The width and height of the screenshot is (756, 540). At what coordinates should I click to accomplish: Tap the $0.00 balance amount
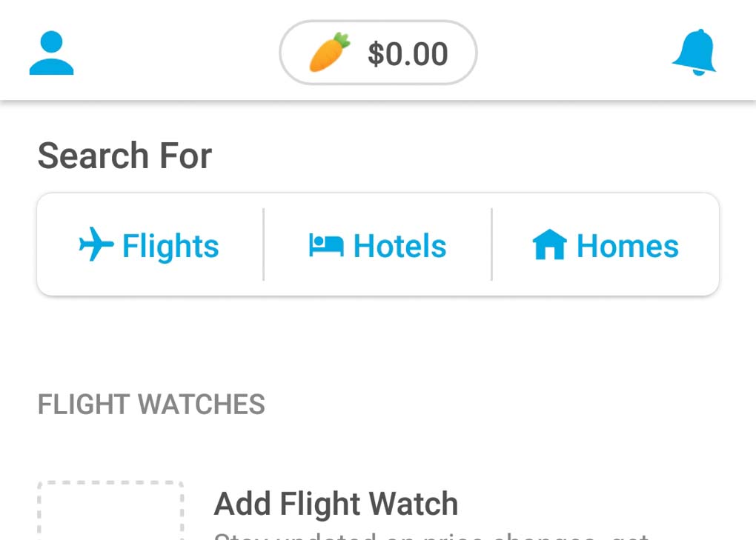point(408,54)
